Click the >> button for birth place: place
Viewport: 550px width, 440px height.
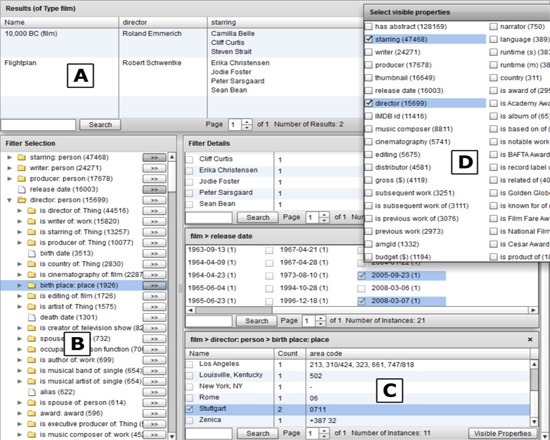click(154, 285)
